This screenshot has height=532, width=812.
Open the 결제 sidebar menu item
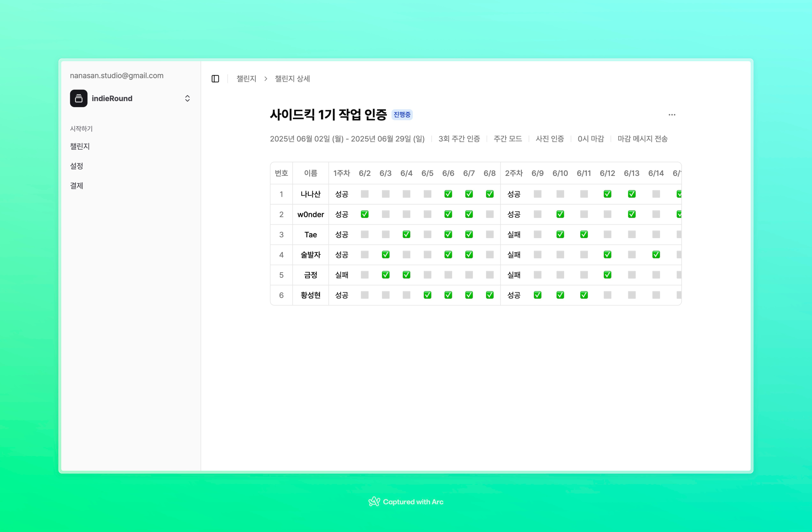[77, 186]
